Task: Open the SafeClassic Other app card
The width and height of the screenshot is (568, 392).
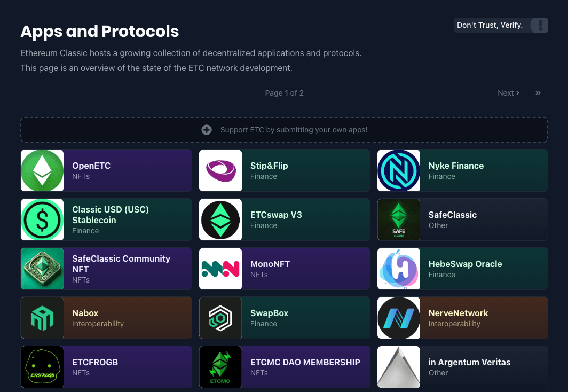Action: [x=462, y=219]
